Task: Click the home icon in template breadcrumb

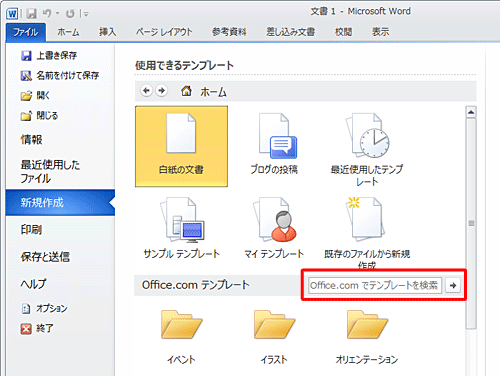Action: pyautogui.click(x=186, y=90)
